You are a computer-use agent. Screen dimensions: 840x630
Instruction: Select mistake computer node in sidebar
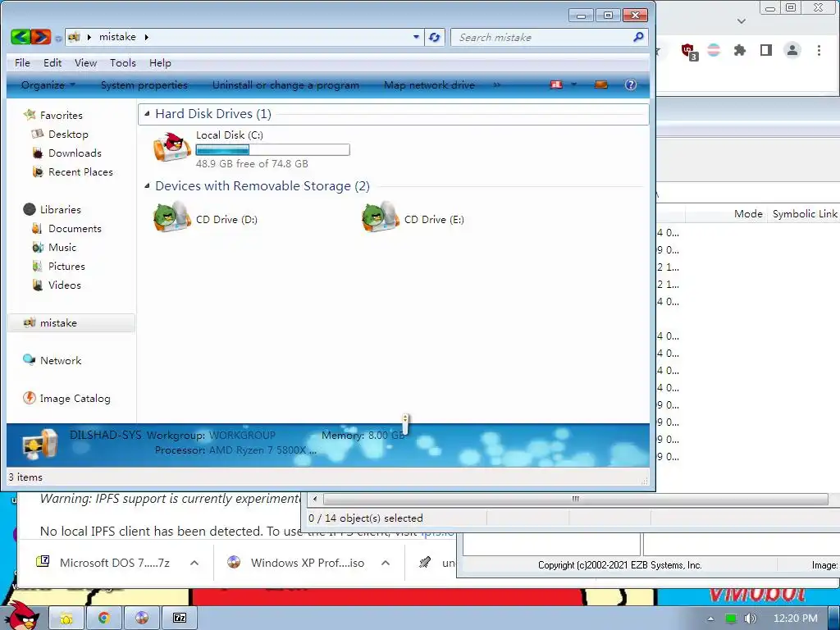pos(71,322)
